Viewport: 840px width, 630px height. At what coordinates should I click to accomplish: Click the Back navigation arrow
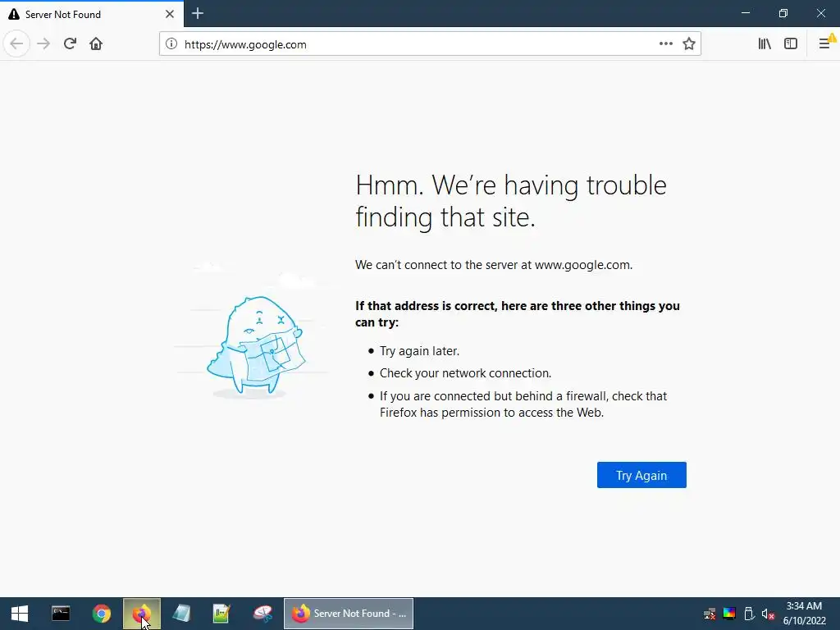pyautogui.click(x=16, y=43)
